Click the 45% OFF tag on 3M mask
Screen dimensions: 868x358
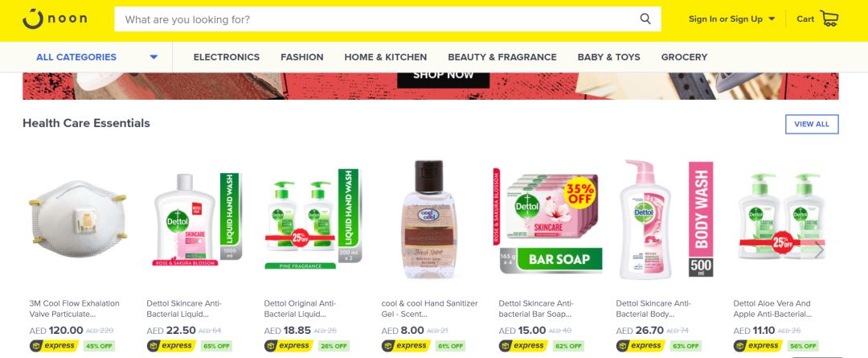coord(99,347)
